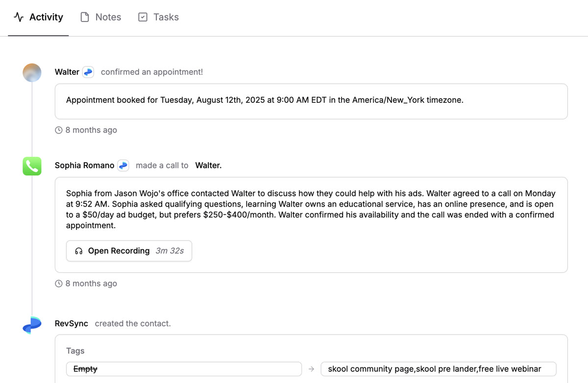Click the headphones icon on Open Recording
The width and height of the screenshot is (588, 383).
(78, 251)
